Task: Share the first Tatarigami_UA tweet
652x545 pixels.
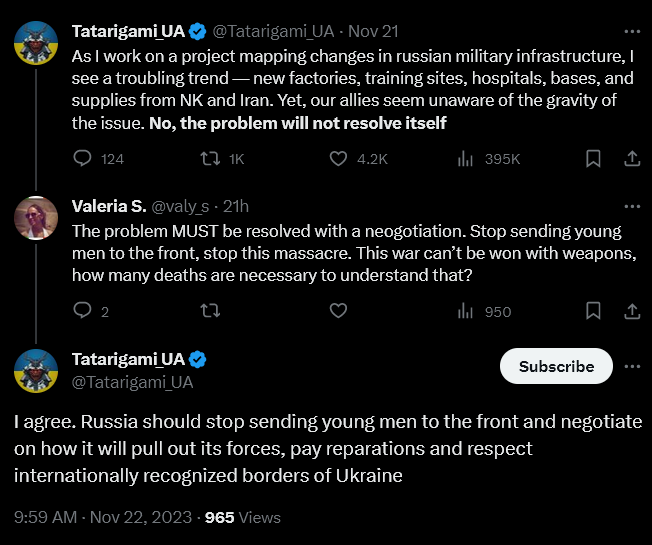Action: coord(632,158)
